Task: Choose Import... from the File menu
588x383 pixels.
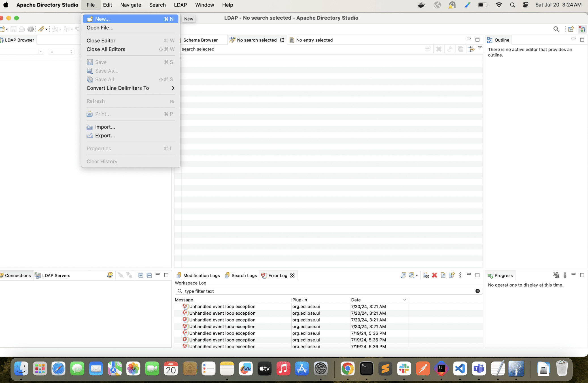Action: 105,127
